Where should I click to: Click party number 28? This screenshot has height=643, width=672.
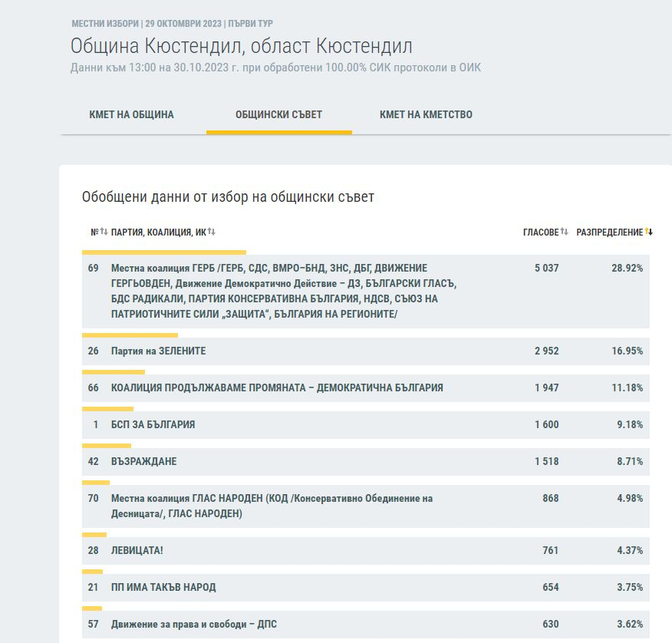coord(93,551)
